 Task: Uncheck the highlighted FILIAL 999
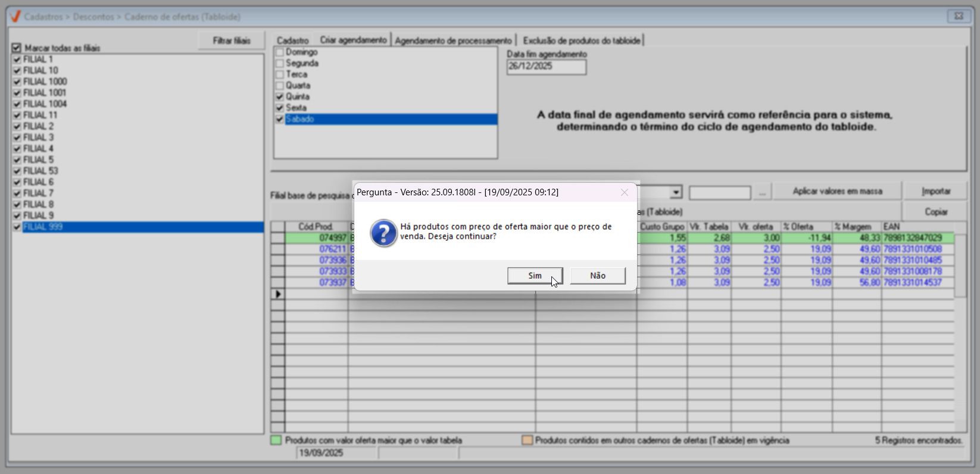pyautogui.click(x=17, y=227)
